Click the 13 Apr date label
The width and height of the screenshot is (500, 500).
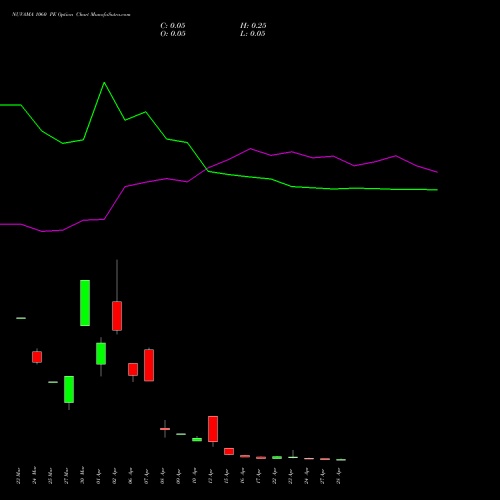click(x=210, y=475)
